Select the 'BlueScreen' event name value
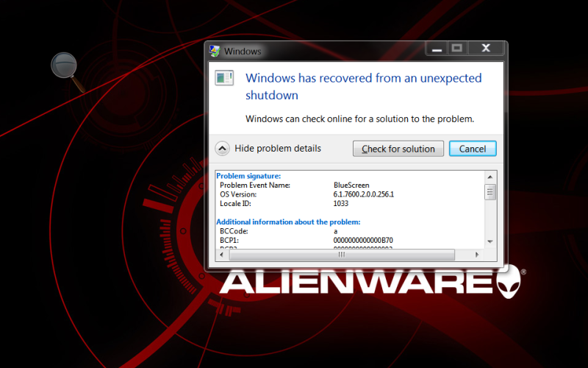588x368 pixels. (x=351, y=185)
